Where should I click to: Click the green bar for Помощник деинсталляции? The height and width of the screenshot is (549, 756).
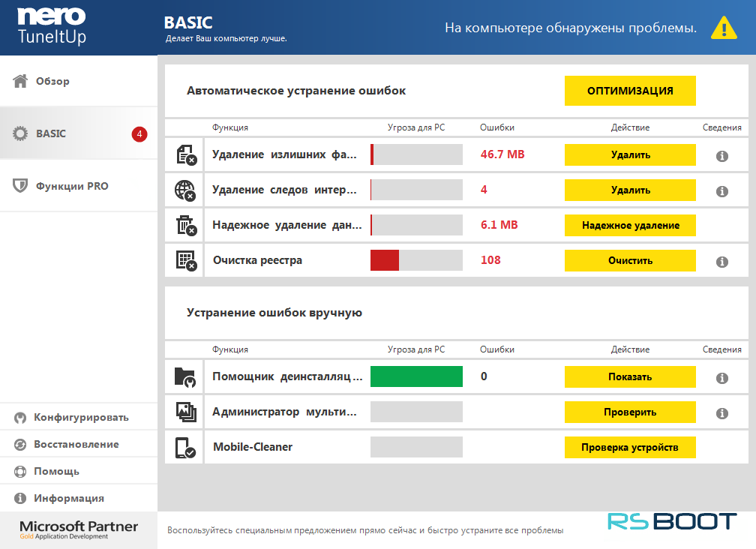(x=416, y=376)
